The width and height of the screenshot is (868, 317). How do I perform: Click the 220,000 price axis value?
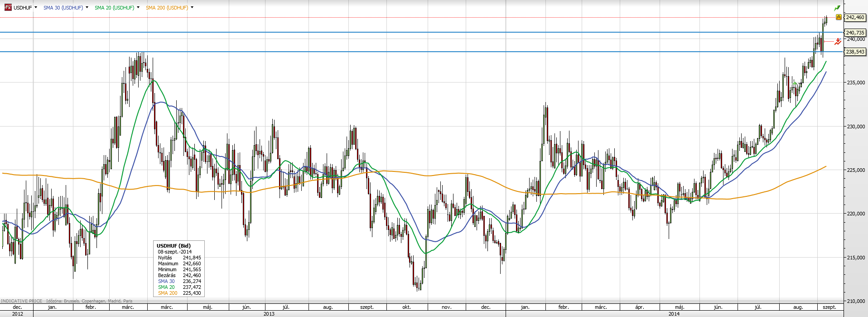click(x=856, y=214)
